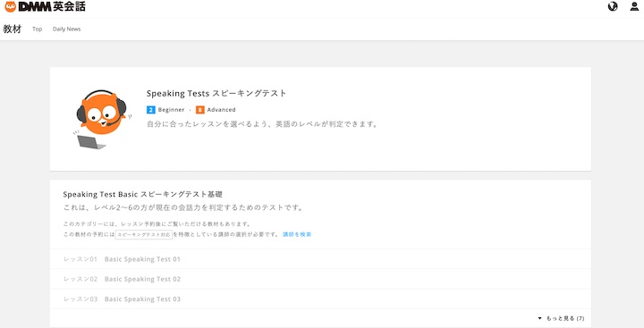Open the globe language selector icon
The width and height of the screenshot is (644, 328).
click(x=613, y=6)
